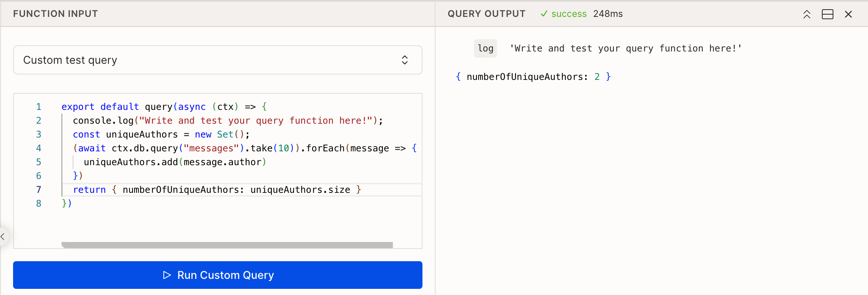The image size is (868, 295).
Task: Click code line uniqueAuthors.add(message.author)
Action: [x=175, y=162]
